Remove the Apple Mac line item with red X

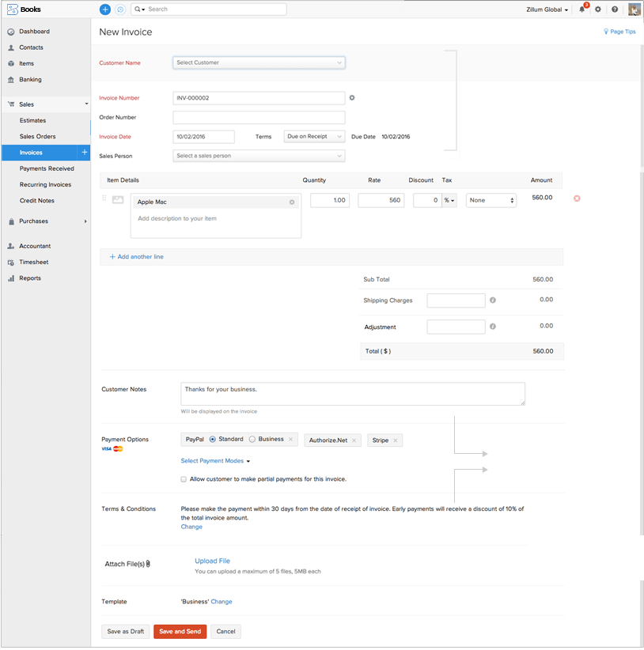pyautogui.click(x=577, y=198)
